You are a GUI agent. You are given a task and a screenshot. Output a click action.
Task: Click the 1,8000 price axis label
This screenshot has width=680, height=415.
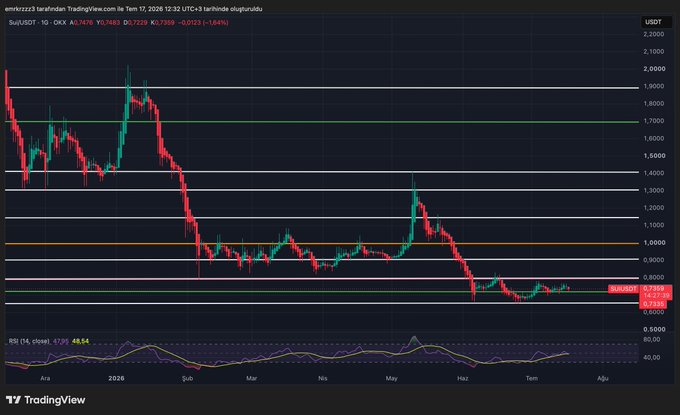(654, 104)
